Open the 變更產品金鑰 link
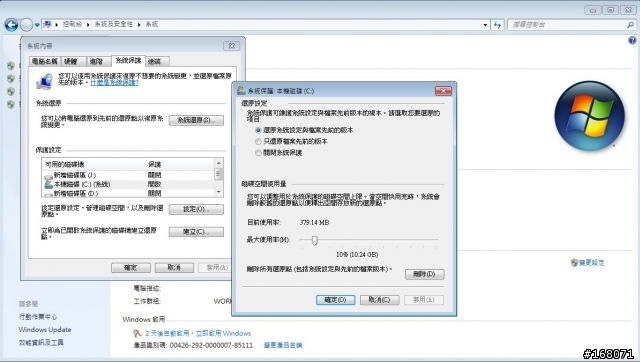Image resolution: width=640 pixels, height=362 pixels. click(x=283, y=345)
